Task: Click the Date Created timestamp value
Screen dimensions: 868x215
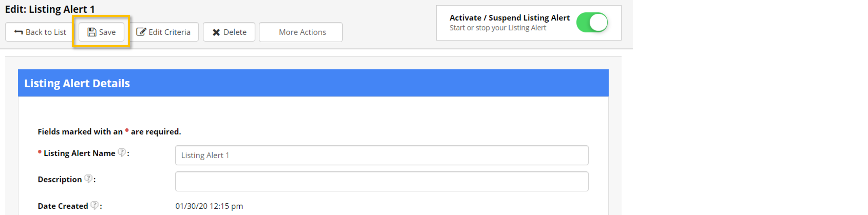Action: coord(209,206)
